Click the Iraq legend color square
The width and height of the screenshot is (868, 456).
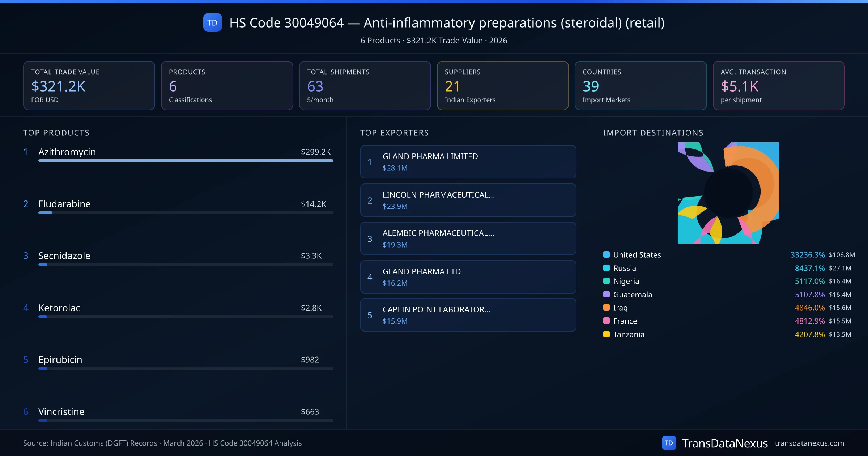(x=607, y=308)
